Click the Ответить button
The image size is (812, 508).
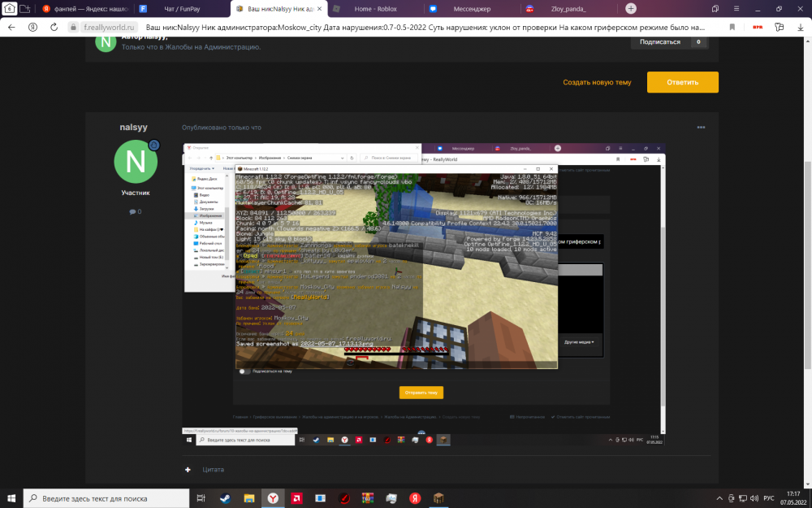point(683,82)
